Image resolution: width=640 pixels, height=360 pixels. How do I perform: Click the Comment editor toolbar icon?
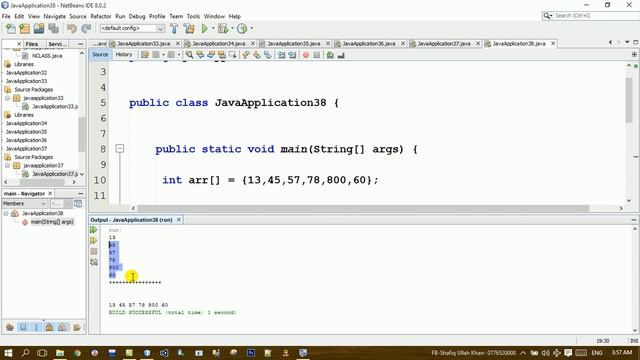[330, 55]
